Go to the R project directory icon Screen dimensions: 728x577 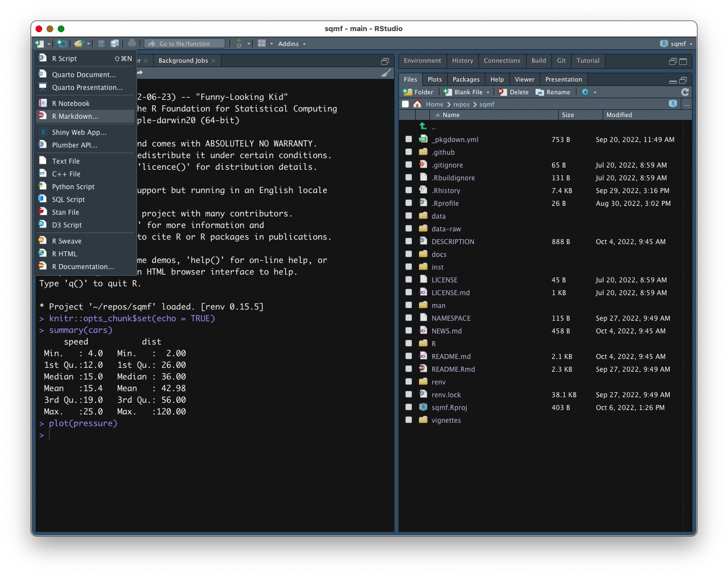coord(673,104)
